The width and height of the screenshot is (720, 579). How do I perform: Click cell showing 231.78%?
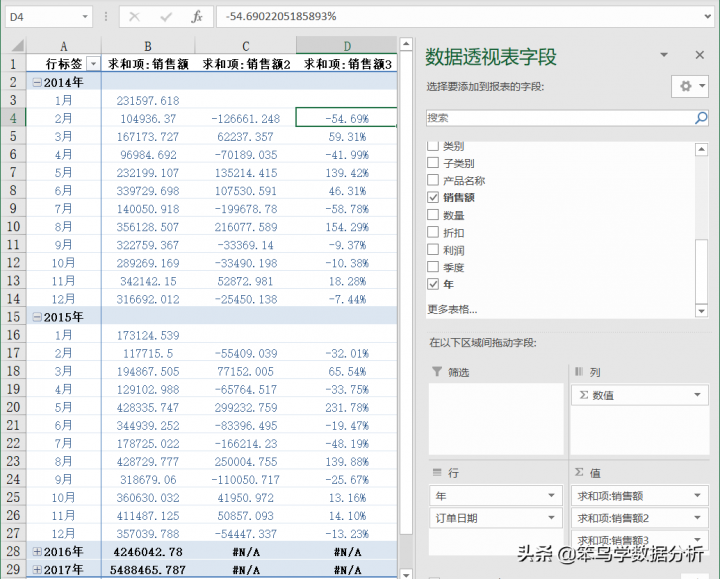[x=347, y=407]
